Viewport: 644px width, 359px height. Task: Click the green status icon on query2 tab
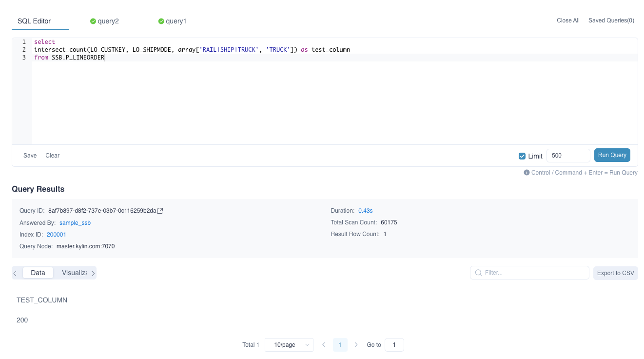[x=93, y=21]
